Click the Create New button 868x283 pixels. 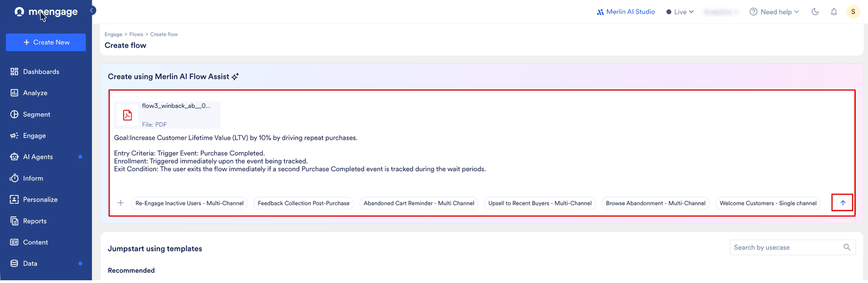tap(46, 42)
